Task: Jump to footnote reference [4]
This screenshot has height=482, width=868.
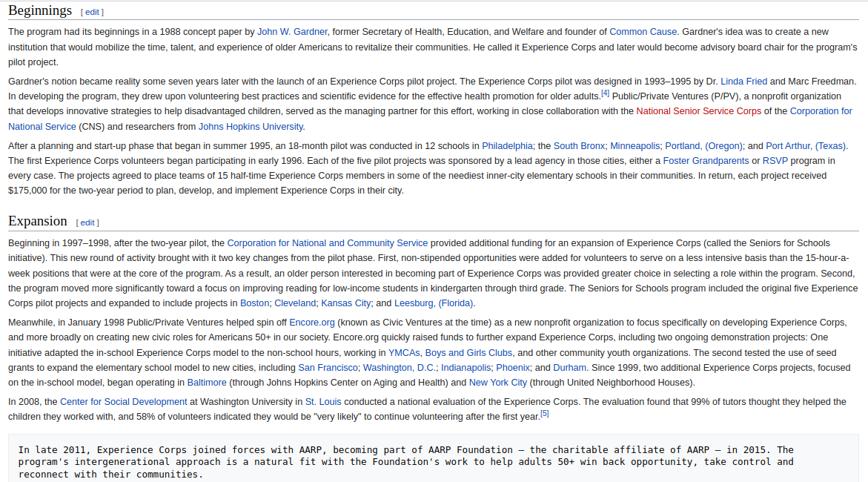Action: tap(605, 93)
